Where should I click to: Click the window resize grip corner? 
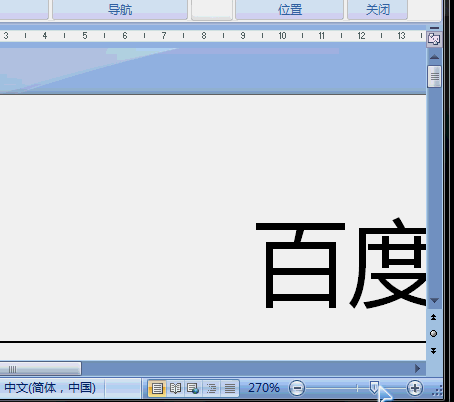(x=437, y=391)
